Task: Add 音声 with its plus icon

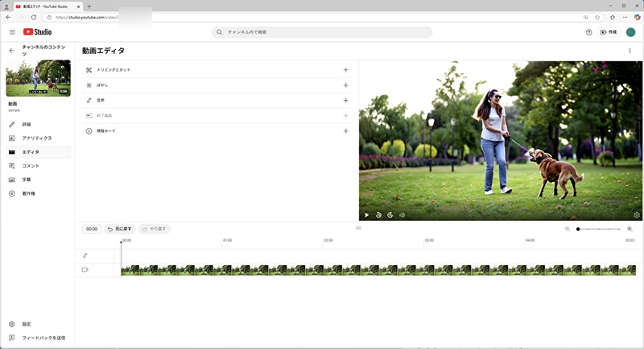Action: coord(345,101)
